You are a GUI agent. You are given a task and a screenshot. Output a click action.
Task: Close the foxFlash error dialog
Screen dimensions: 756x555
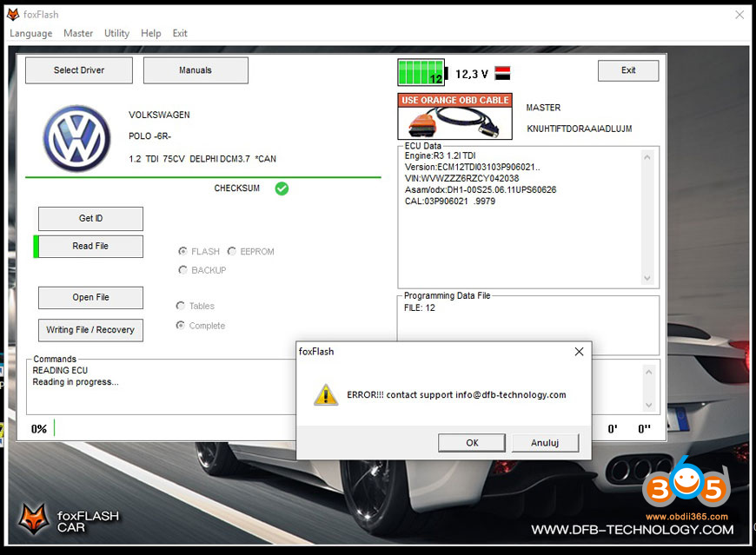579,352
